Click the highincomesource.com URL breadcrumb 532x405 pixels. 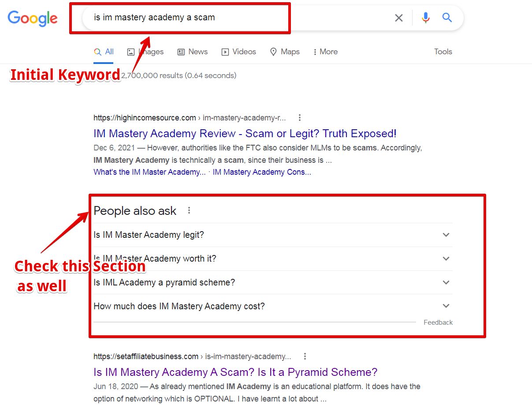(x=190, y=118)
